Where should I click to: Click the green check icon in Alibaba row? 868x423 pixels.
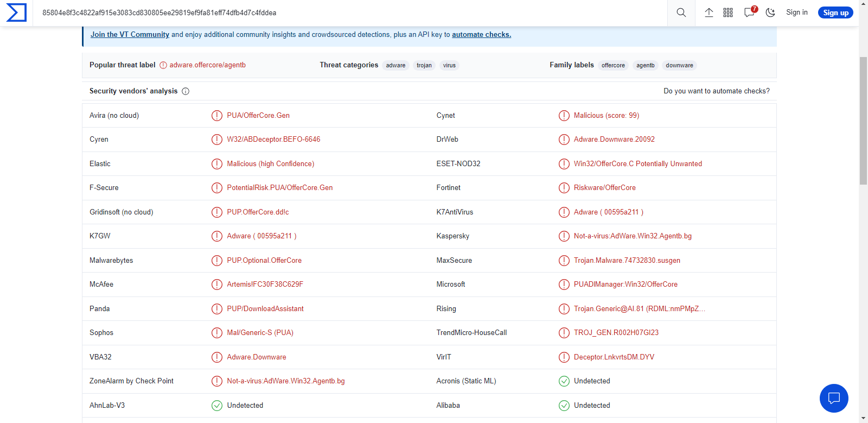pyautogui.click(x=564, y=406)
